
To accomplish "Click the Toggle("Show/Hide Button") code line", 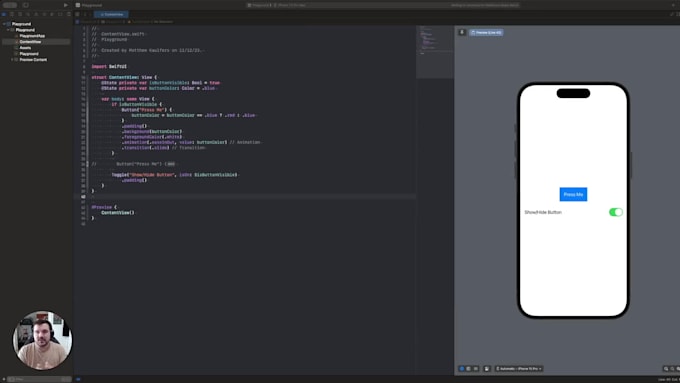I will (x=174, y=175).
